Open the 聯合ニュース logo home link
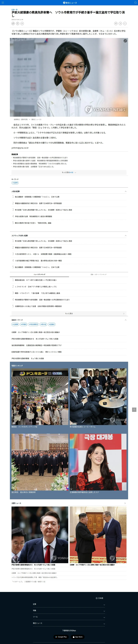 coord(70,3)
